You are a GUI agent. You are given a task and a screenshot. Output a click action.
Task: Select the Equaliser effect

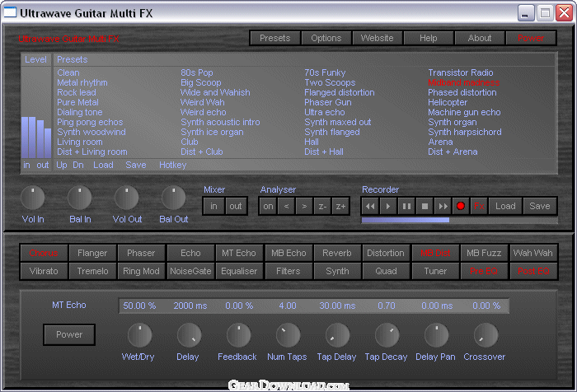[239, 272]
